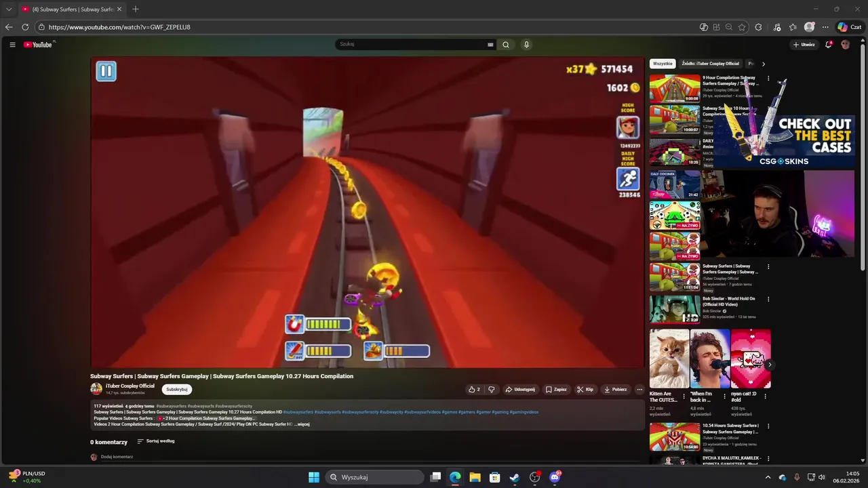Open the nyan cat short thumbnail
This screenshot has width=868, height=488.
(751, 359)
